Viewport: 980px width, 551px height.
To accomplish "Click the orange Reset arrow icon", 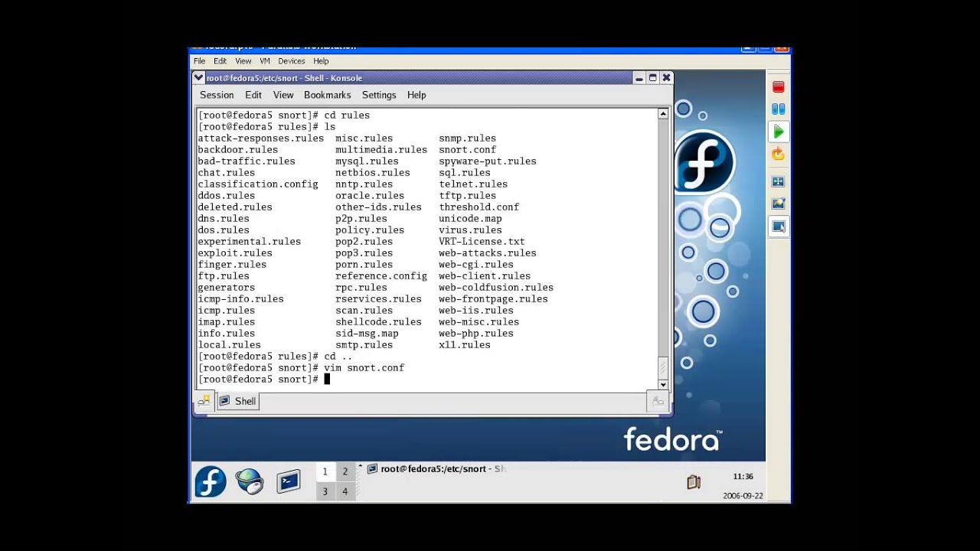I will pos(778,155).
